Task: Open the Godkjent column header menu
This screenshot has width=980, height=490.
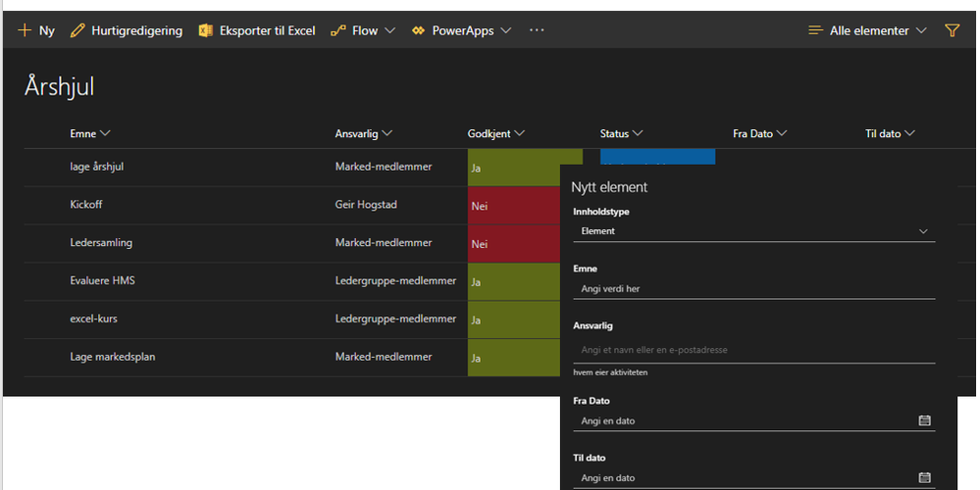Action: pos(496,133)
